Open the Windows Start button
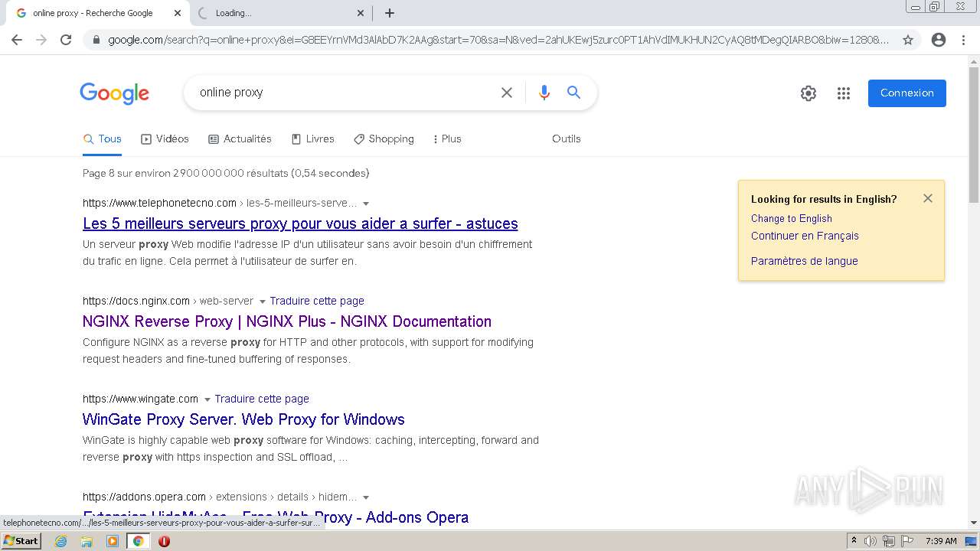This screenshot has width=980, height=551. click(21, 541)
